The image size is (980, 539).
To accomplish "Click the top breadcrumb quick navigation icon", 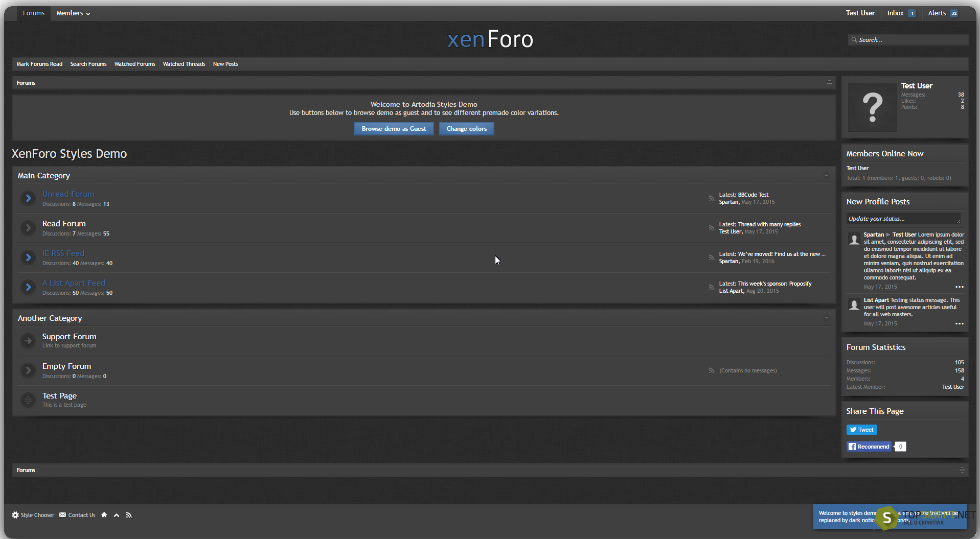I will point(829,83).
